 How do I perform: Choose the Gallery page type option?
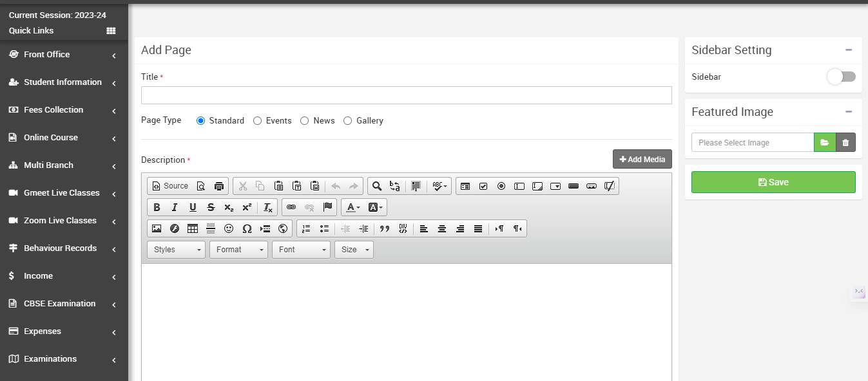tap(348, 120)
